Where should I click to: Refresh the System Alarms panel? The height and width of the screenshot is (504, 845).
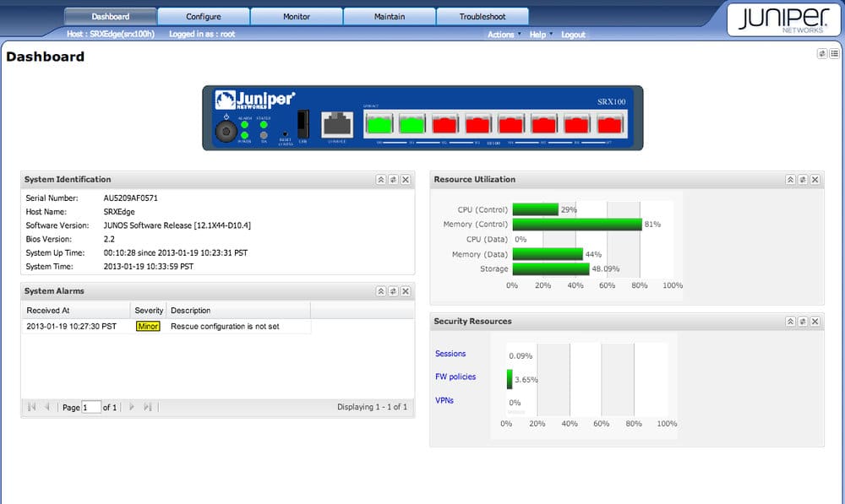[x=394, y=291]
